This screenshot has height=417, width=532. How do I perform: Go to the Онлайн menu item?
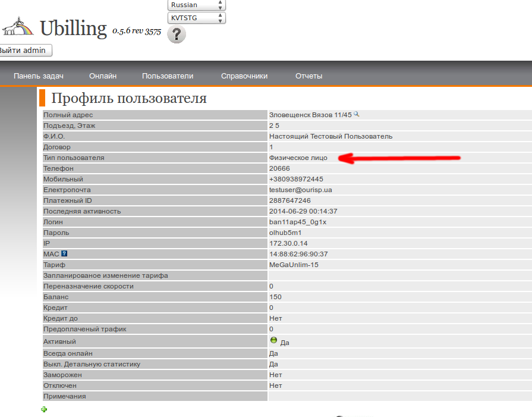click(103, 76)
